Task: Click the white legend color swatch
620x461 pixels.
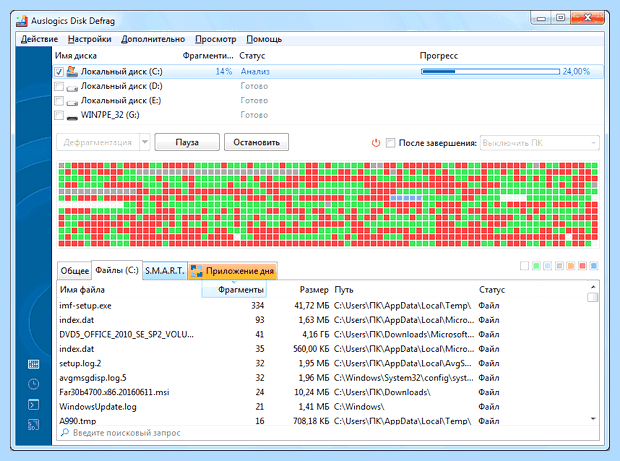Action: coord(524,266)
